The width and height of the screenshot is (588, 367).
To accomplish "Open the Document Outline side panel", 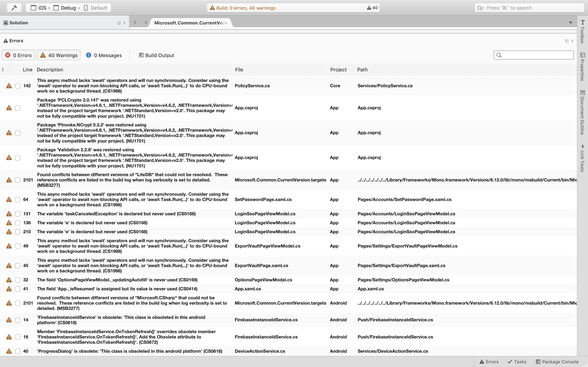I will click(x=582, y=112).
